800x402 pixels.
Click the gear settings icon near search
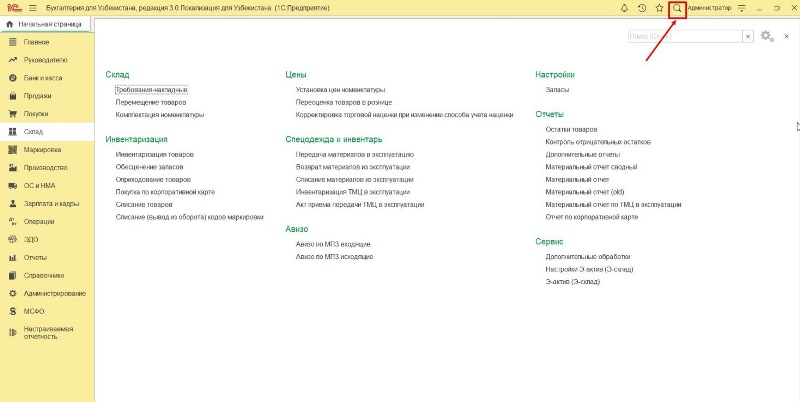766,36
